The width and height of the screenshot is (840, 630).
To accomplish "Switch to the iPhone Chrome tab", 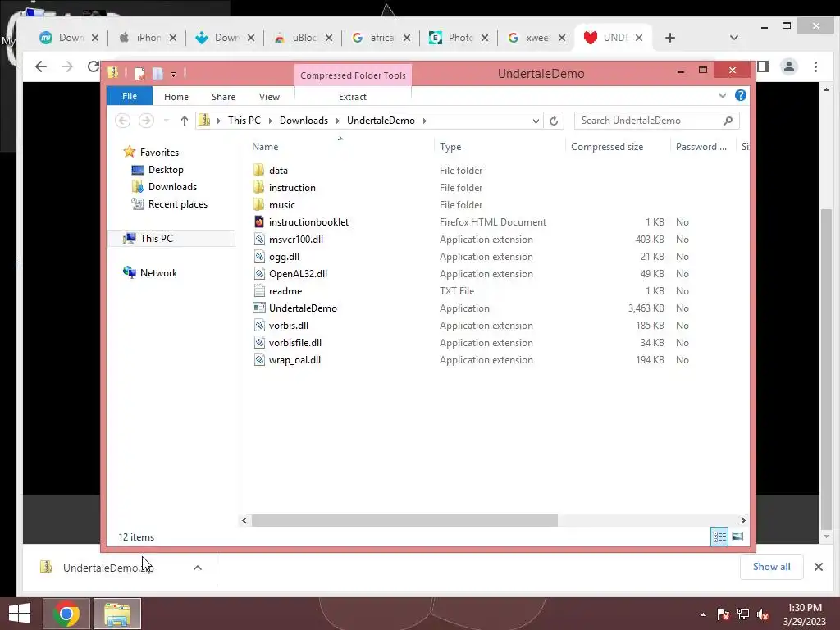I will (147, 38).
